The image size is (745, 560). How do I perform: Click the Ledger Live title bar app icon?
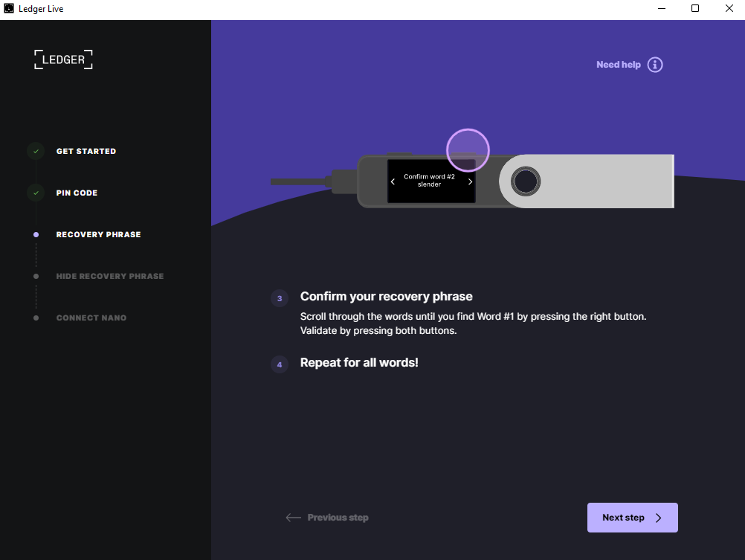[x=10, y=9]
